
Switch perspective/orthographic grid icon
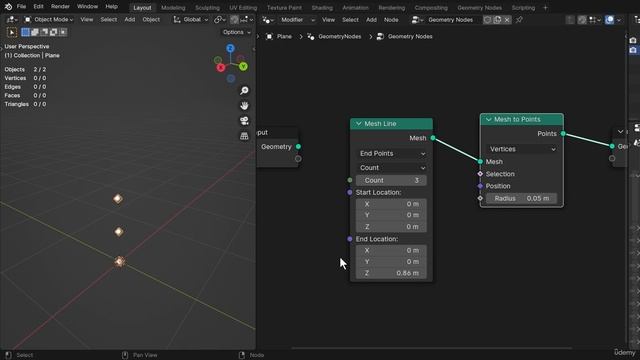click(244, 136)
